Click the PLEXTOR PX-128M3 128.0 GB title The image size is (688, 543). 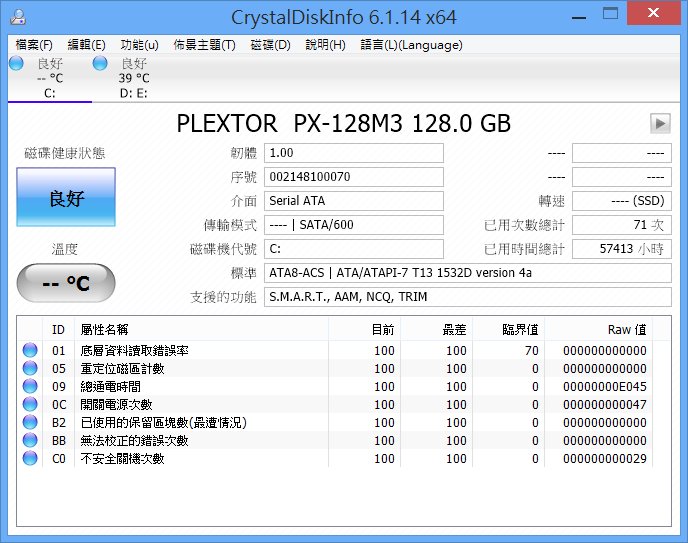coord(344,123)
